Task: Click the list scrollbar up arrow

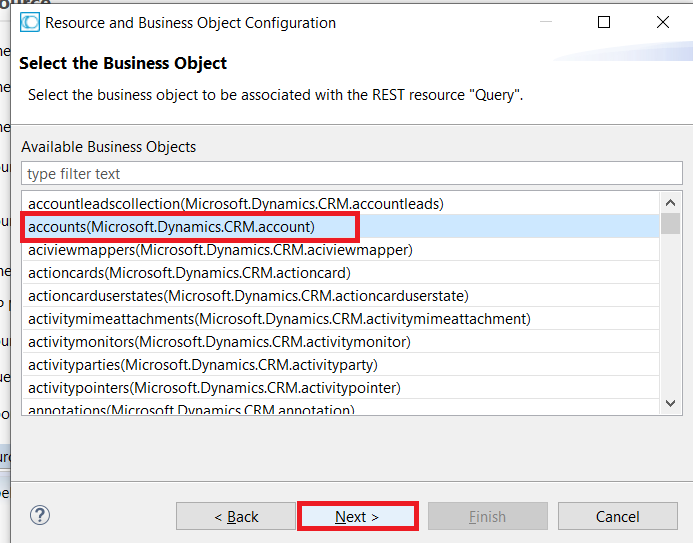Action: [x=670, y=203]
